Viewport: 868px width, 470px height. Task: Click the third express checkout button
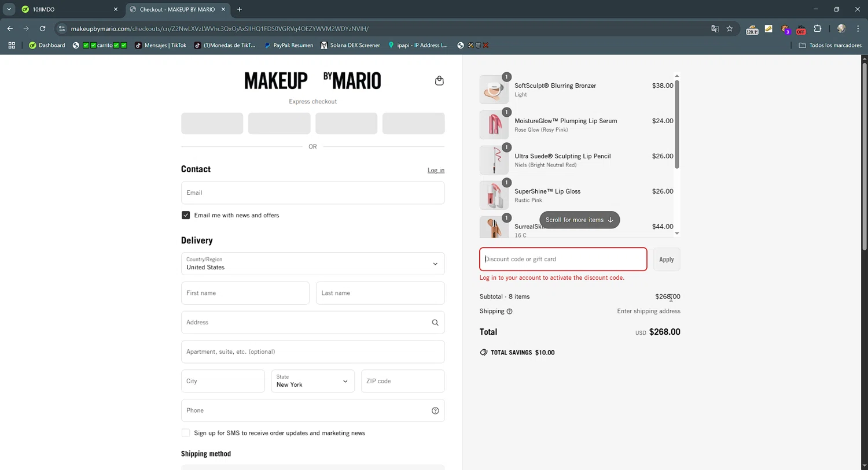pyautogui.click(x=346, y=123)
